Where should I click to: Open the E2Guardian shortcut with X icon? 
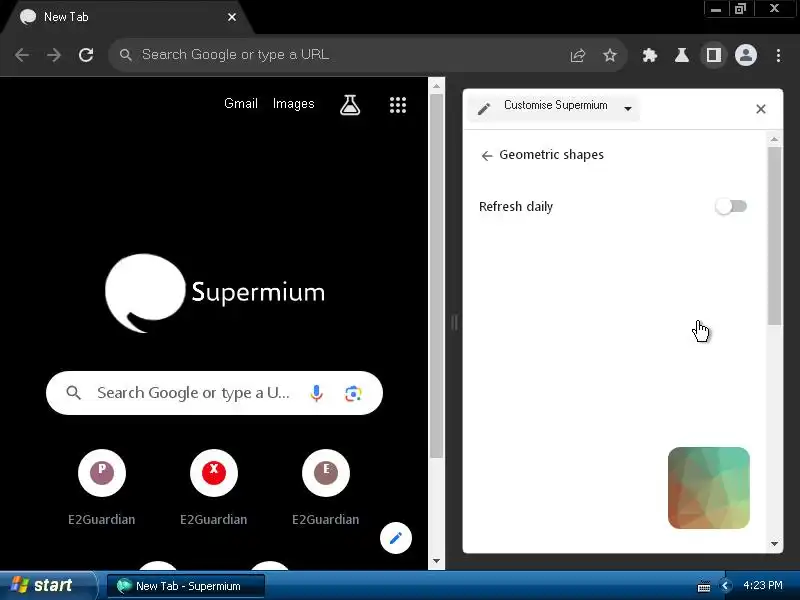214,473
